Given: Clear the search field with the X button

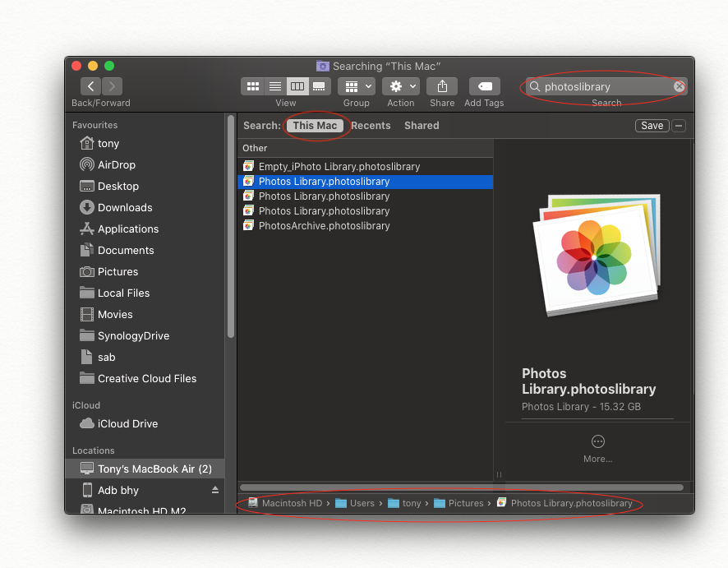Looking at the screenshot, I should pyautogui.click(x=679, y=86).
